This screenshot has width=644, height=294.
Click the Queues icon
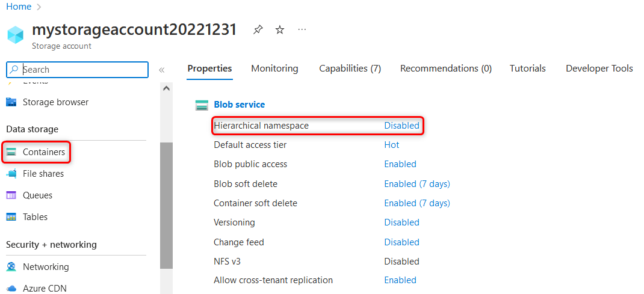tap(11, 195)
